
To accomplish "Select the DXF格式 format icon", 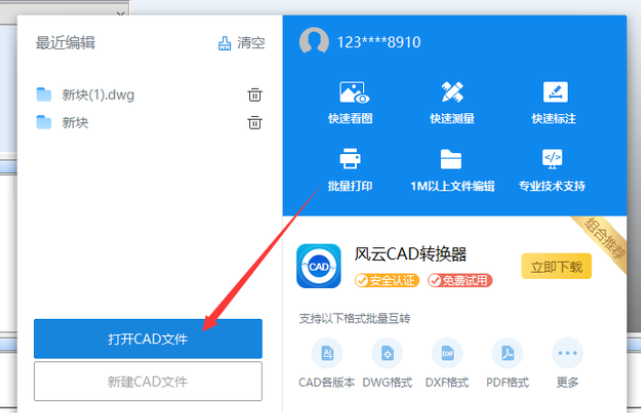I will [x=447, y=353].
